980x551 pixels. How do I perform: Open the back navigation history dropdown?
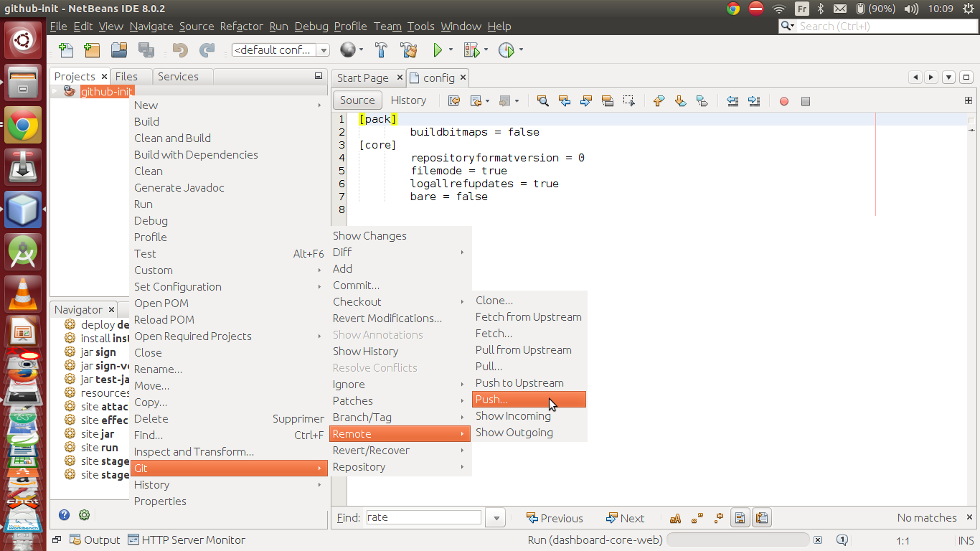tap(488, 101)
